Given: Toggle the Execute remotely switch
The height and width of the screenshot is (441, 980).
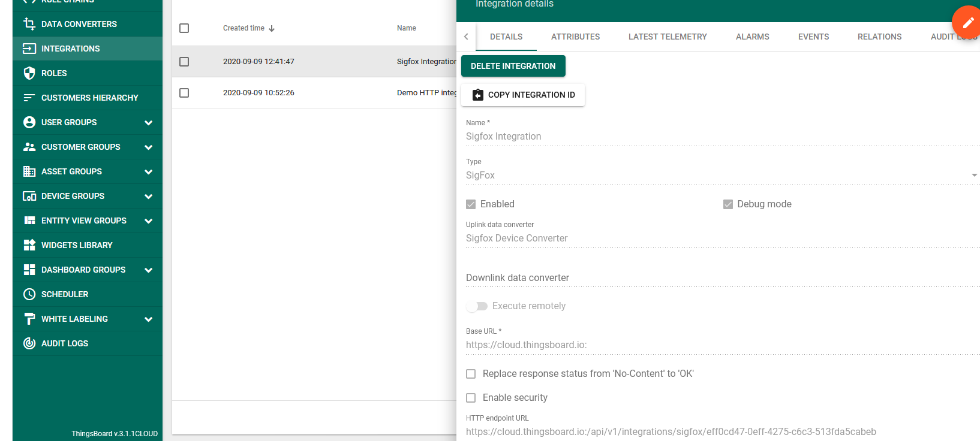Looking at the screenshot, I should 477,306.
